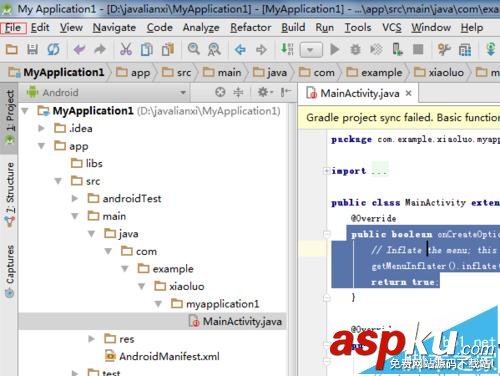Click the Collapse All icon in Project panel
The image size is (500, 376).
(x=238, y=92)
